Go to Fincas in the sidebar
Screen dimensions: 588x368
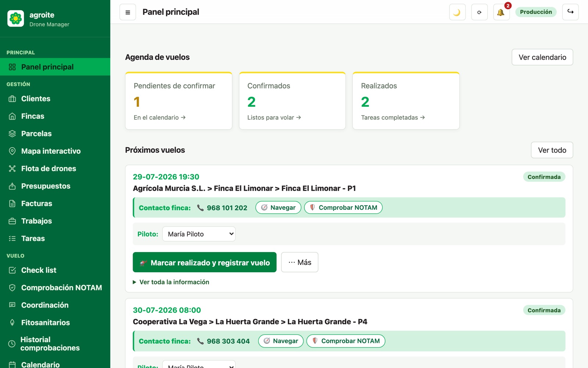point(55,116)
